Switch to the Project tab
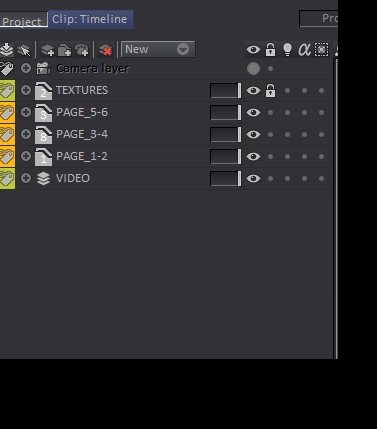The height and width of the screenshot is (429, 377). click(23, 21)
